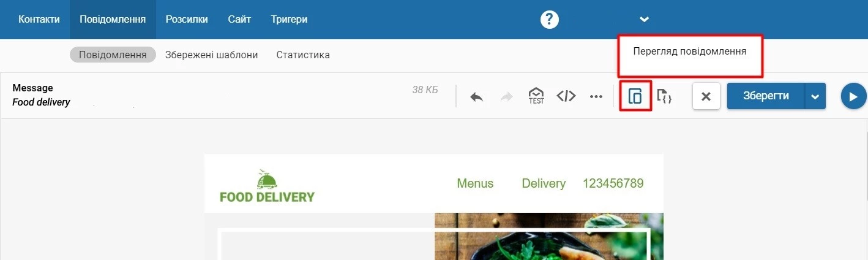
Task: Open the Тригери menu
Action: (289, 19)
